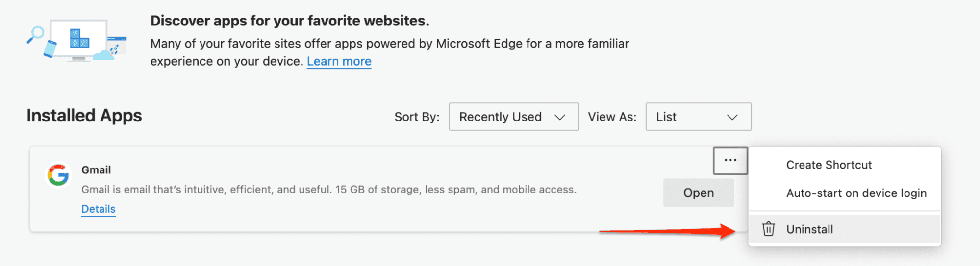The width and height of the screenshot is (980, 266).
Task: Click the Sort By label
Action: click(x=417, y=117)
